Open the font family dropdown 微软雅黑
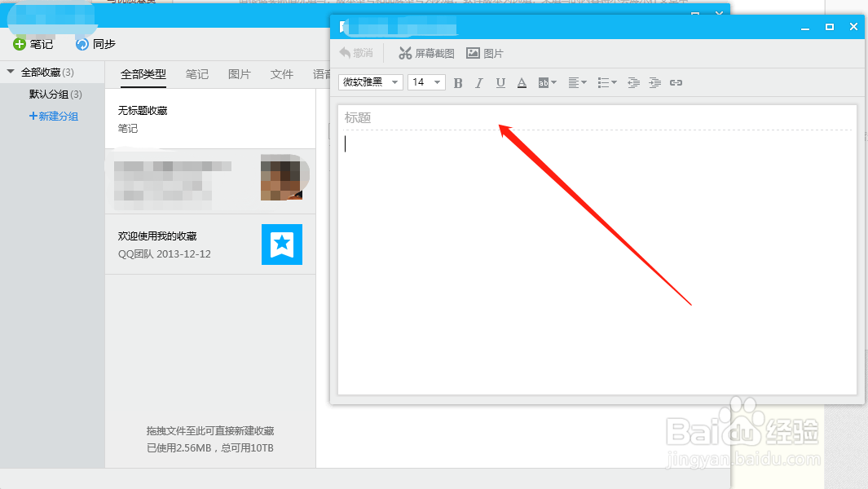868x489 pixels. [x=370, y=82]
